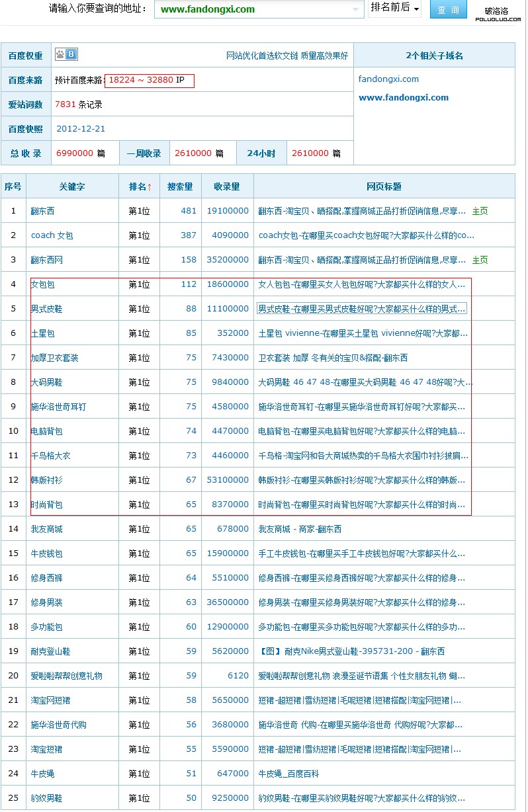
Task: Open keyword 翻东西网
Action: tap(46, 260)
